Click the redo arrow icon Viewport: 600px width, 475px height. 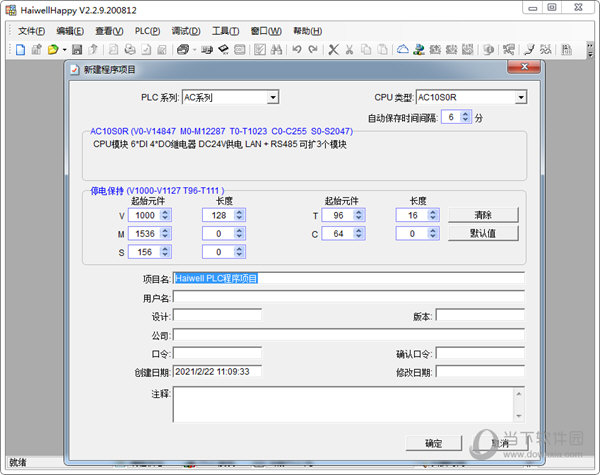click(x=313, y=50)
